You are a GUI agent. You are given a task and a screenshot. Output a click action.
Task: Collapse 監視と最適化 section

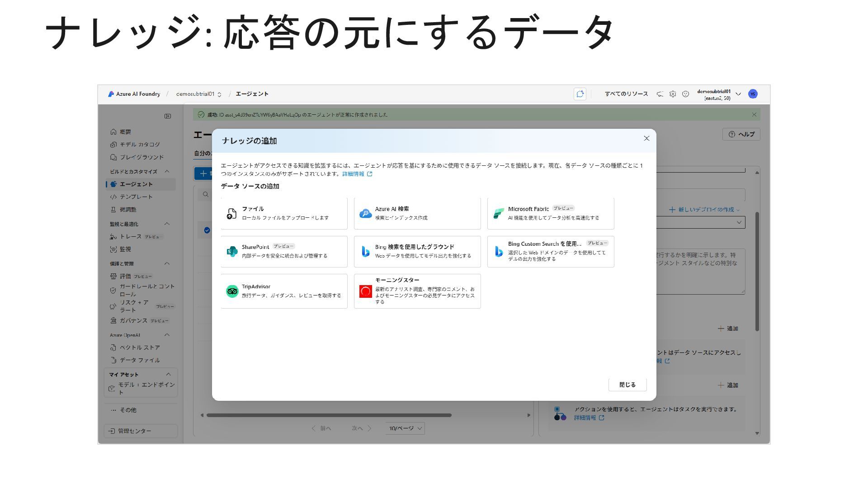[x=167, y=224]
